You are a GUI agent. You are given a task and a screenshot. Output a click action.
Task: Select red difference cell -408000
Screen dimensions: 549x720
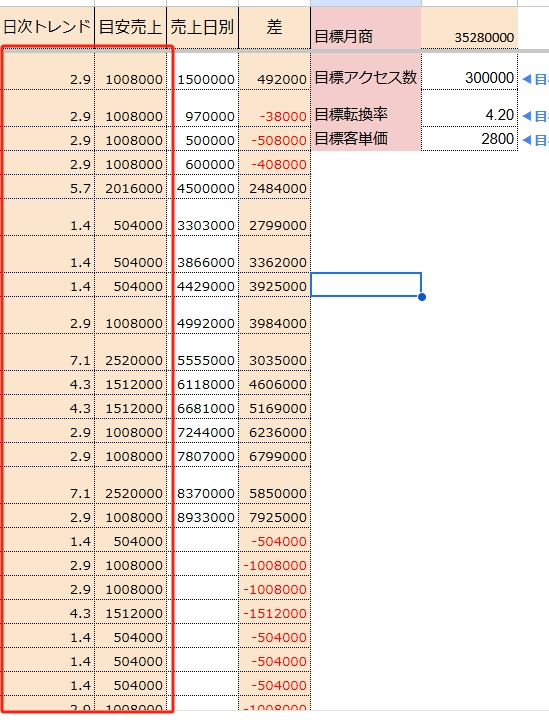pyautogui.click(x=274, y=163)
